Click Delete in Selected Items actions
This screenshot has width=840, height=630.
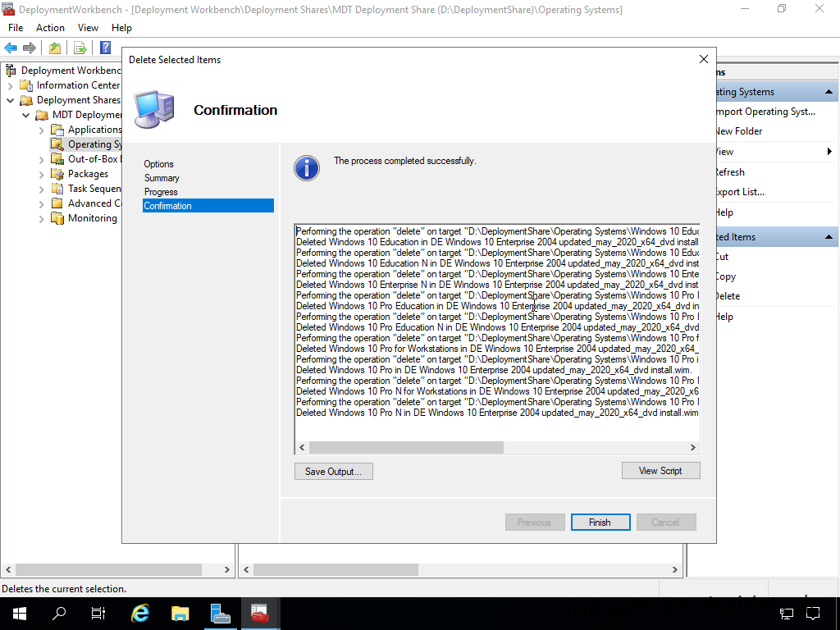click(x=728, y=296)
